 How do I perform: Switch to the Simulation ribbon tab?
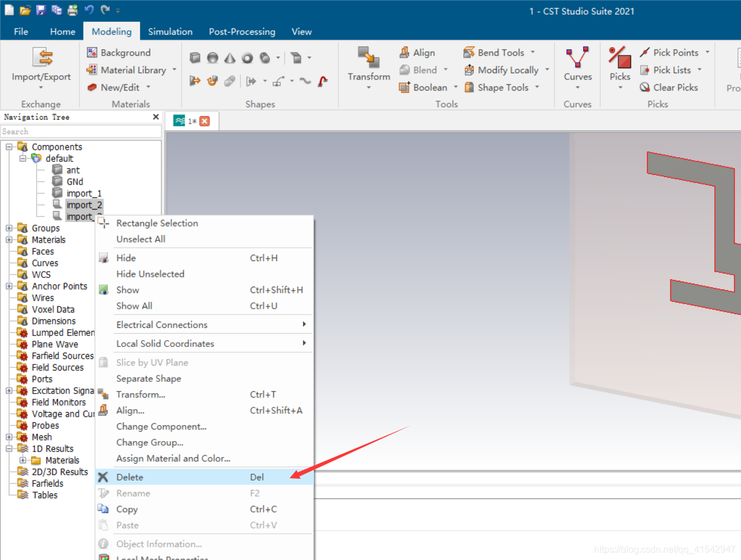(170, 31)
